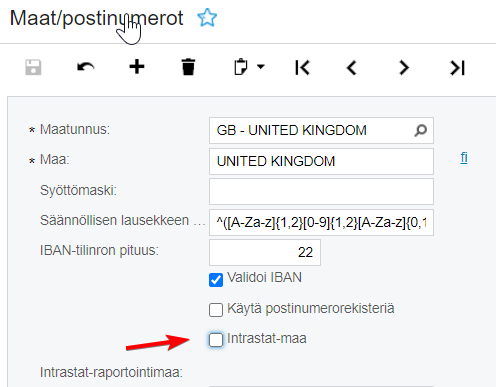Add a new record with the plus icon
Viewport: 496px width, 387px height.
pos(137,67)
